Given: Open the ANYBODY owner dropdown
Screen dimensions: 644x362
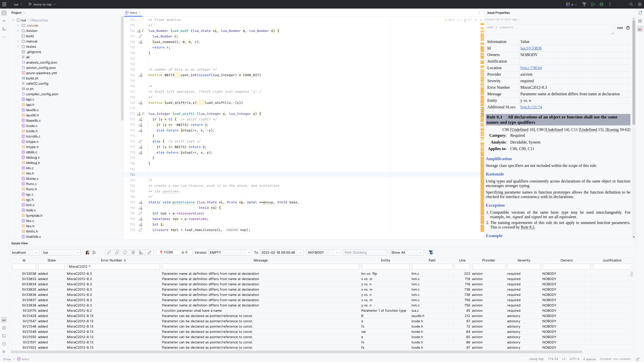Looking at the screenshot, I should coord(323,252).
